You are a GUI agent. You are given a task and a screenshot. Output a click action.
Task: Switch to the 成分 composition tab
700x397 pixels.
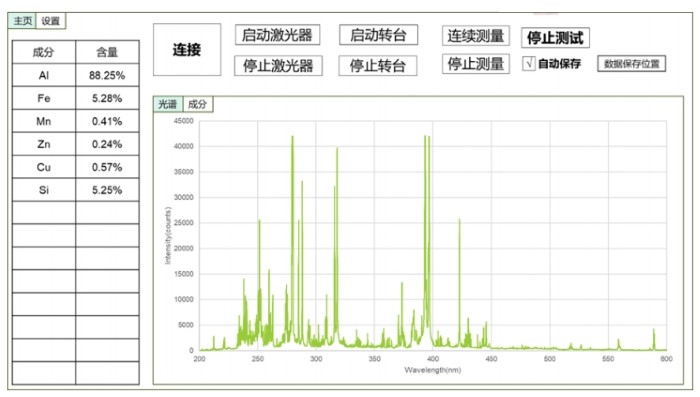click(x=197, y=104)
